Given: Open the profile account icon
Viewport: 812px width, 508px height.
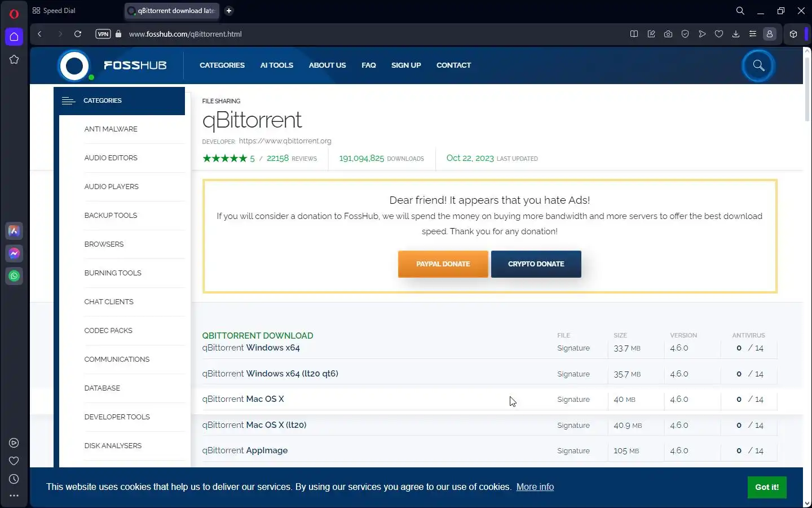Looking at the screenshot, I should [770, 34].
